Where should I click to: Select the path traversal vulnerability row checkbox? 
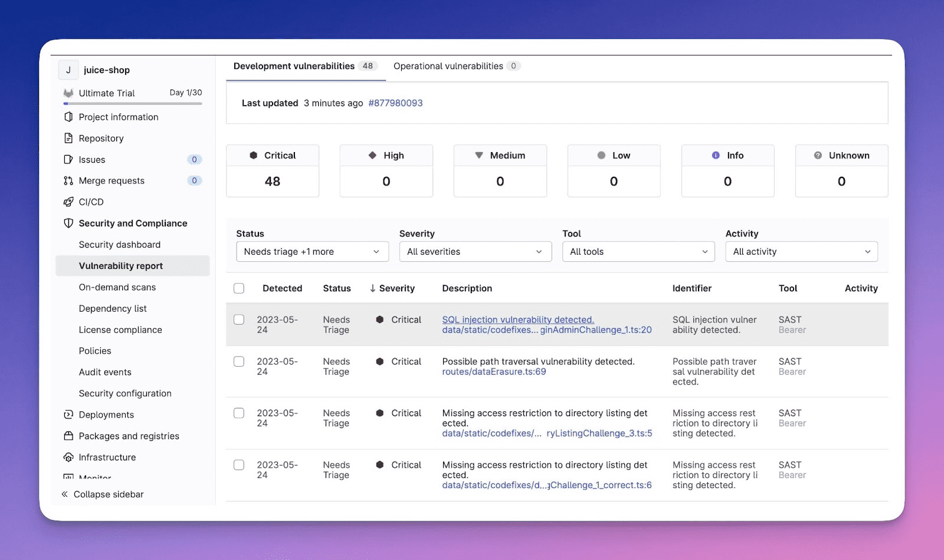tap(239, 361)
